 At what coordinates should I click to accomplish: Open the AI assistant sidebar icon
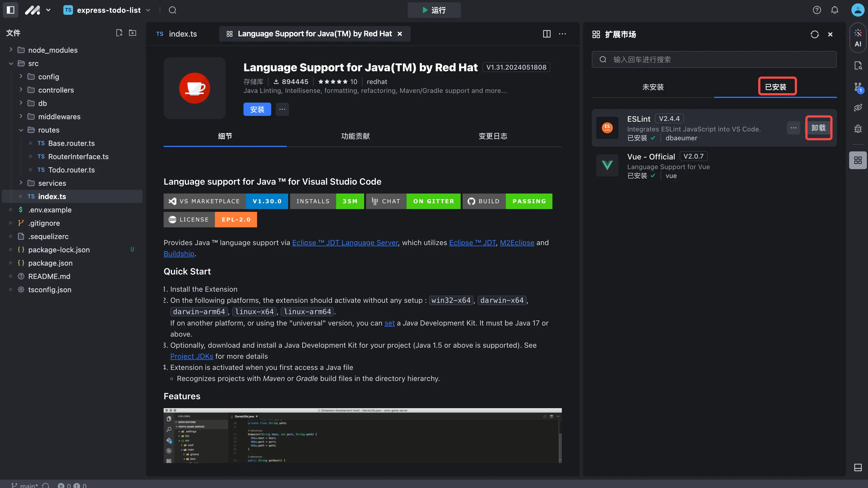858,38
